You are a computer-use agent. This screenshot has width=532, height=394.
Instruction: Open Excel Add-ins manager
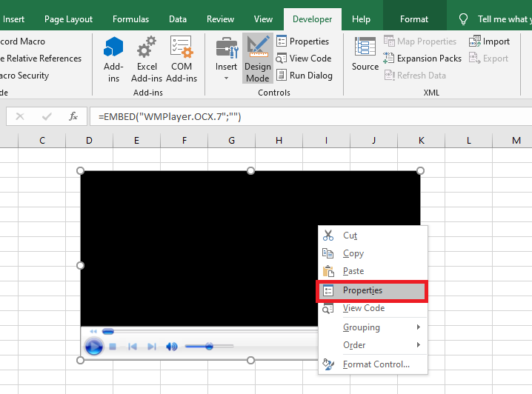(x=147, y=59)
